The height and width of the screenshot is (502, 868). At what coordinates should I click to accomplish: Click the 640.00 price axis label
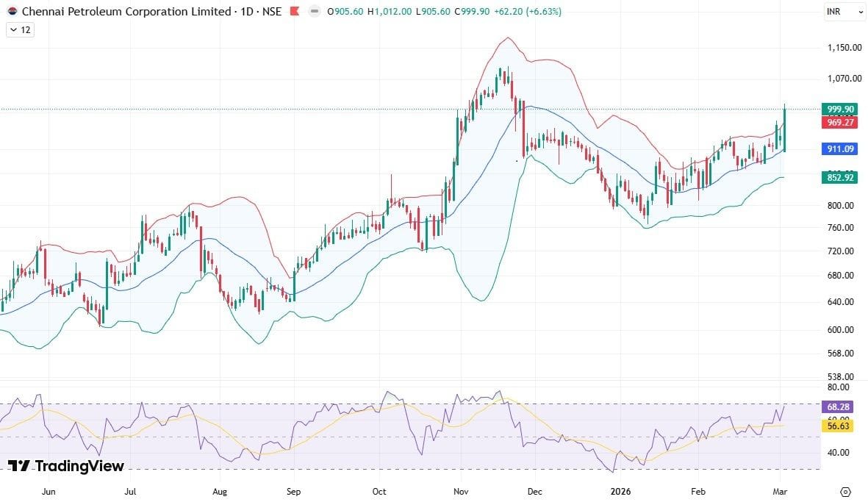coord(840,302)
